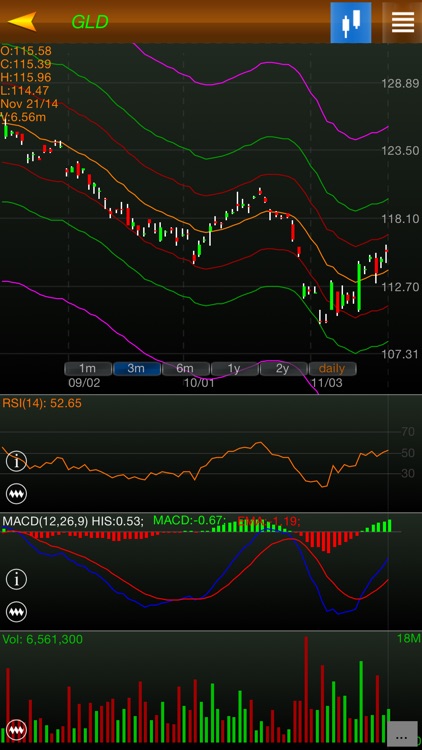
Task: Tap the 112.70 price axis label
Action: [x=400, y=287]
